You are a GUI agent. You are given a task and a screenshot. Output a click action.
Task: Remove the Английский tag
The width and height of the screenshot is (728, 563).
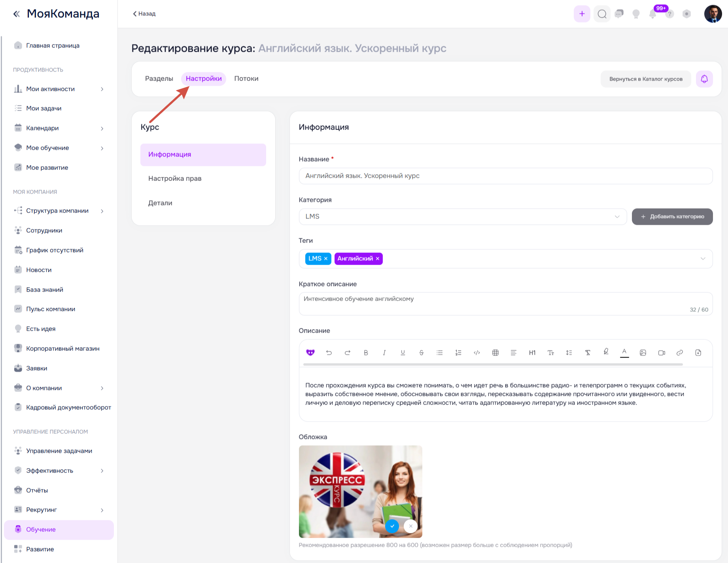tap(378, 259)
